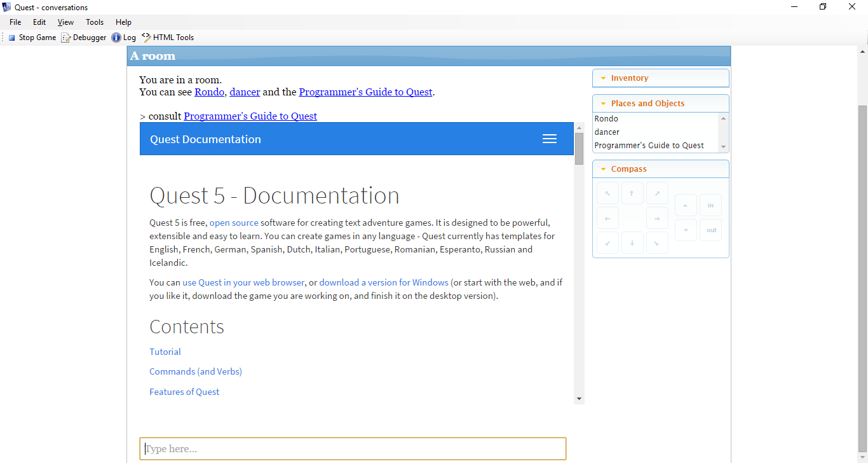Collapse the Inventory panel
This screenshot has width=868, height=463.
661,78
